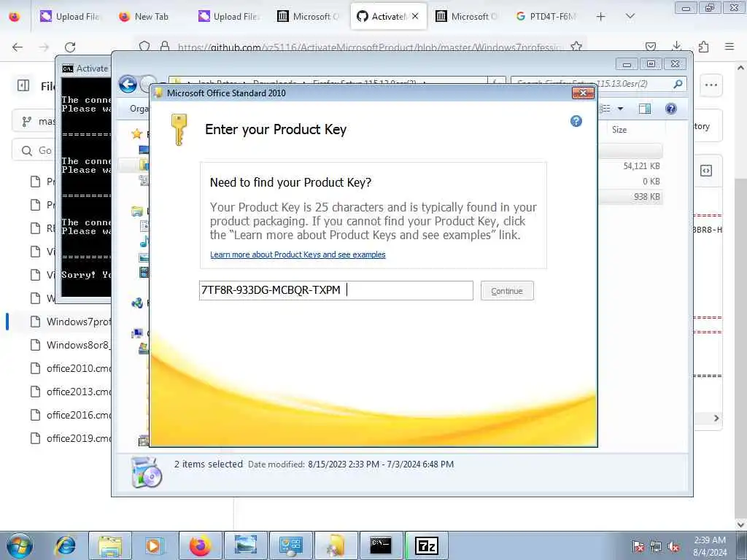This screenshot has height=560, width=747.
Task: Click the Size column header in Explorer
Action: [x=619, y=130]
